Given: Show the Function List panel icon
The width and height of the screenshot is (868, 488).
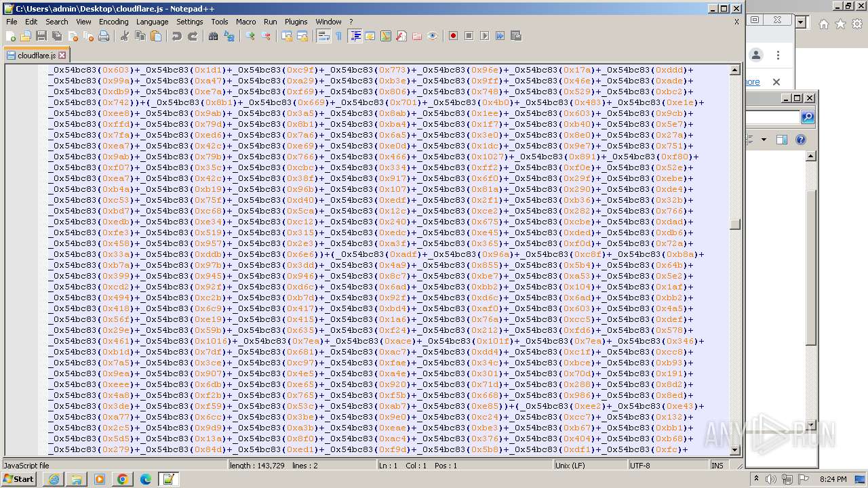Looking at the screenshot, I should click(x=401, y=36).
